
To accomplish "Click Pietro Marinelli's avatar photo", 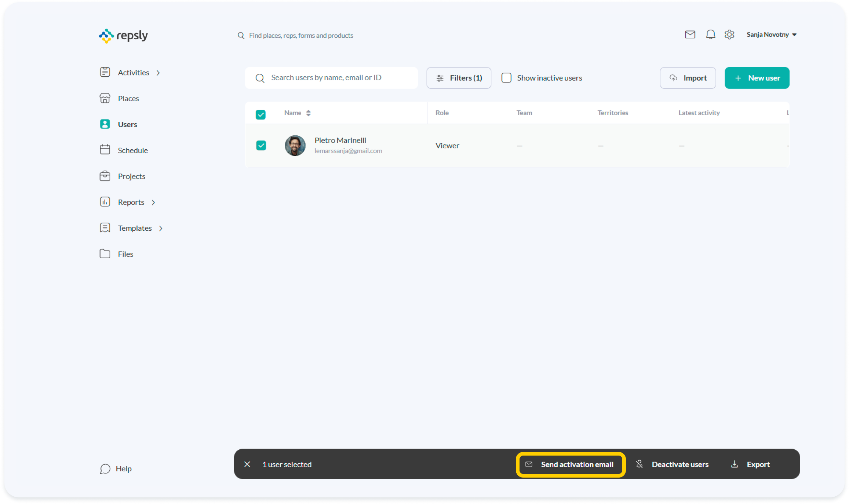I will [x=295, y=146].
